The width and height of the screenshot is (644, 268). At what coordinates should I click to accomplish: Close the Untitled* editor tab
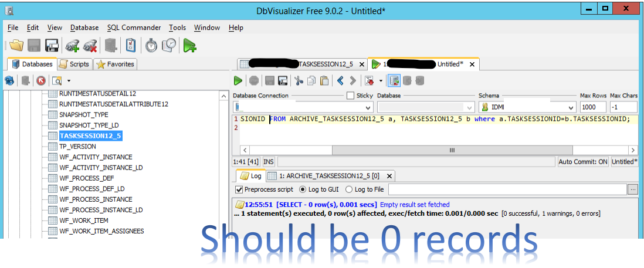click(x=472, y=65)
